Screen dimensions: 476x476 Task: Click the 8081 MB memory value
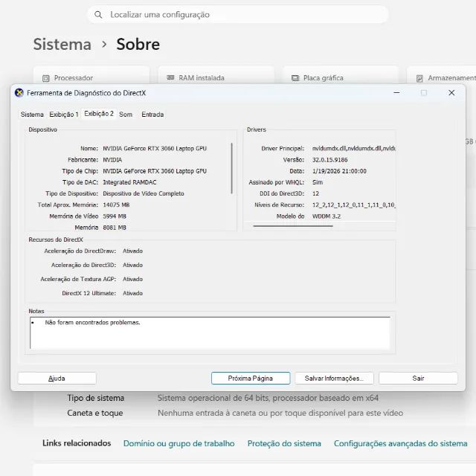pos(115,228)
